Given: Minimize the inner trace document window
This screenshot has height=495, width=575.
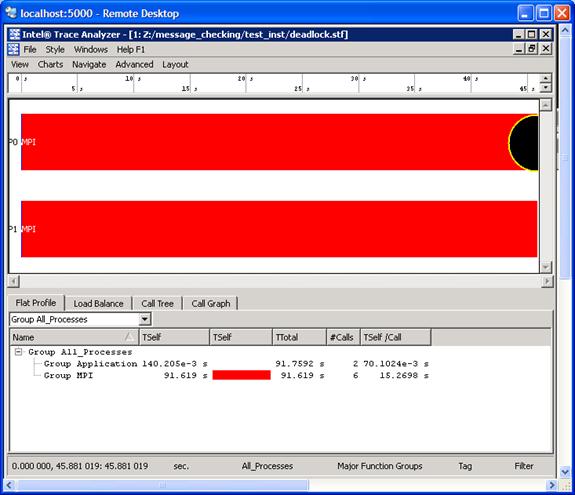Looking at the screenshot, I should coord(519,49).
